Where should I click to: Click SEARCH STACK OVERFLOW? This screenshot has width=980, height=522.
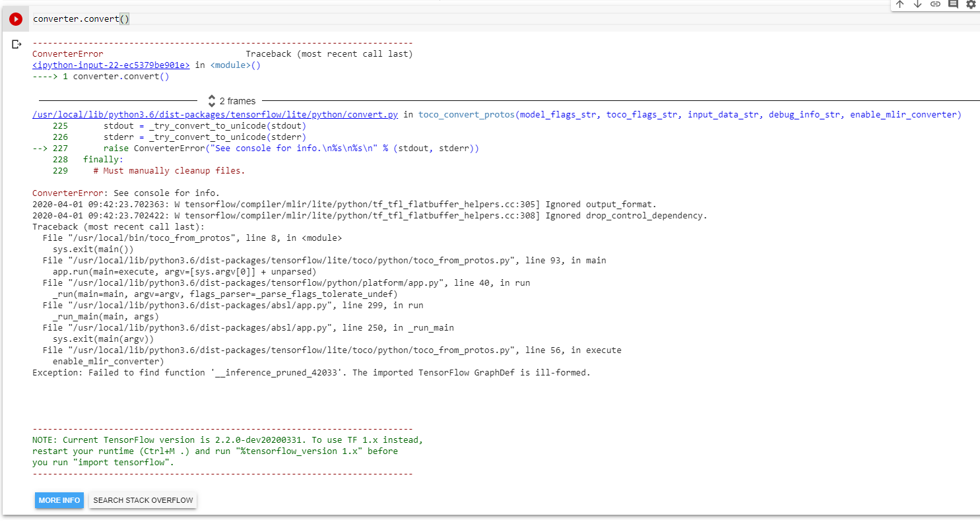coord(143,500)
